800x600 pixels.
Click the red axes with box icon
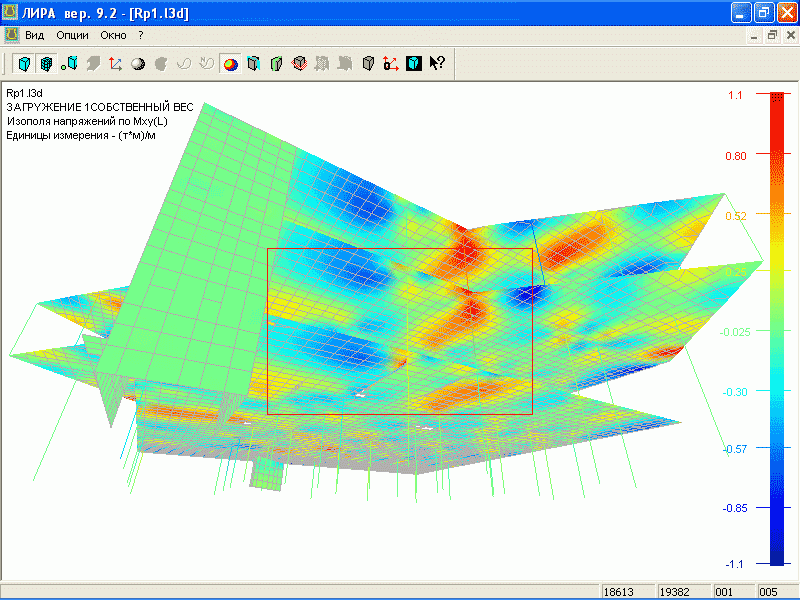(x=392, y=64)
